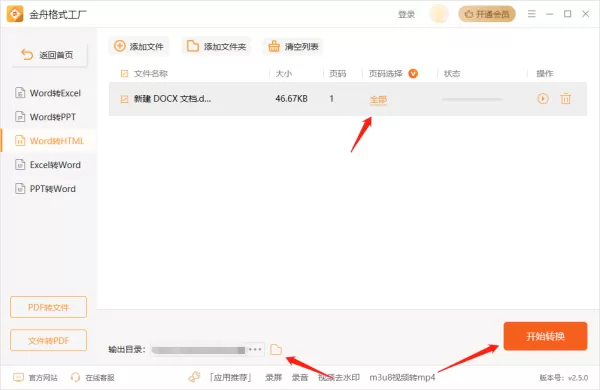Click the conversion progress bar in row
The image size is (600, 390).
[471, 99]
